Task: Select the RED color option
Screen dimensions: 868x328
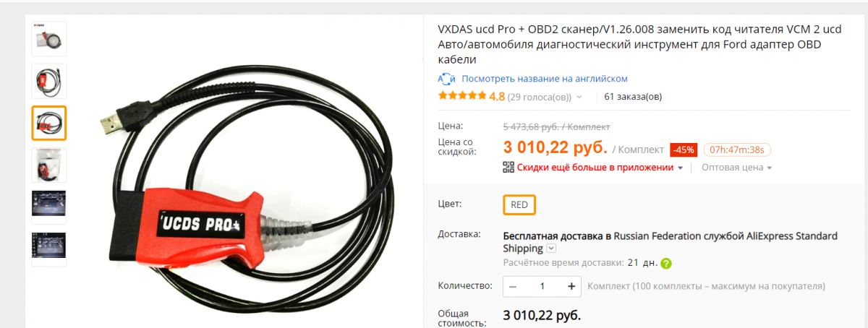Action: pyautogui.click(x=519, y=204)
